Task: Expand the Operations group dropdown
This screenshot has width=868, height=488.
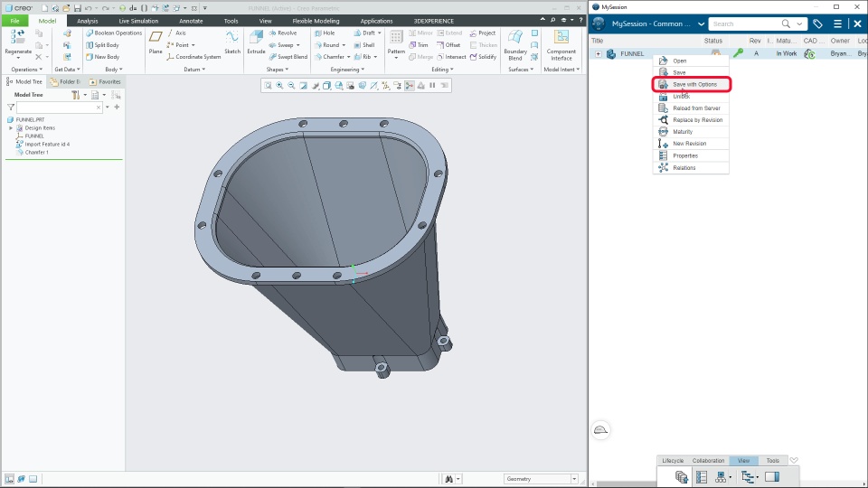Action: point(26,70)
